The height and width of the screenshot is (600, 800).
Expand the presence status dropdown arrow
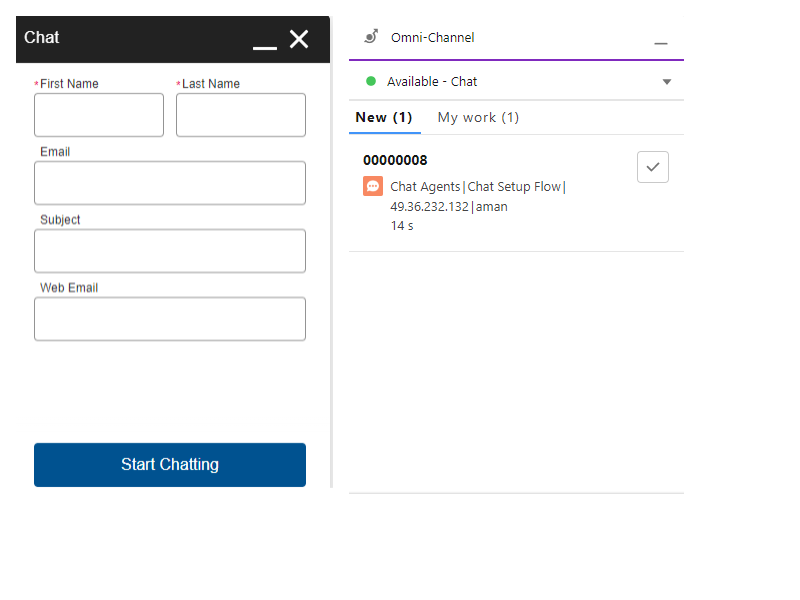[x=667, y=82]
